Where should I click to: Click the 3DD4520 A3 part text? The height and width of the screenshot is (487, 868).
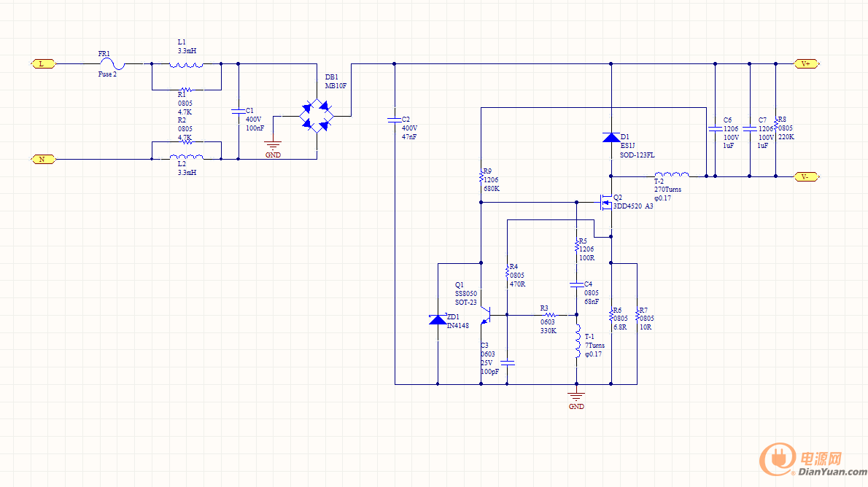pos(632,206)
